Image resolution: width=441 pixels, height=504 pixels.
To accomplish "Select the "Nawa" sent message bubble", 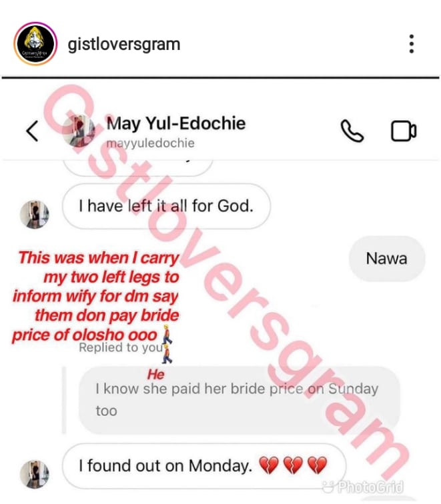I will coord(387,259).
